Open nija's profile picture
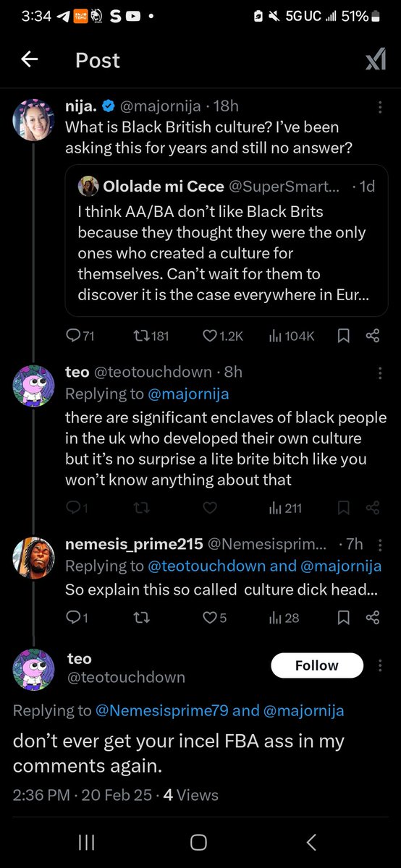401x868 pixels. [34, 119]
